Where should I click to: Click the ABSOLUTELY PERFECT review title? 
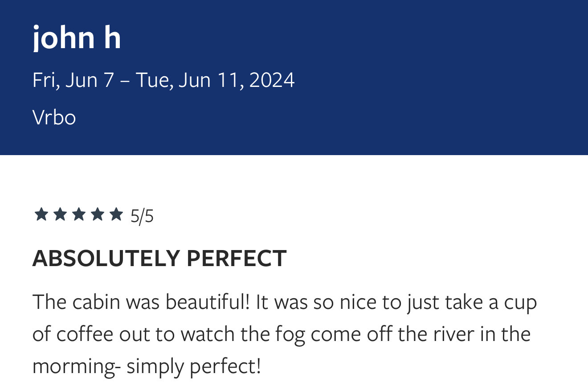[159, 258]
